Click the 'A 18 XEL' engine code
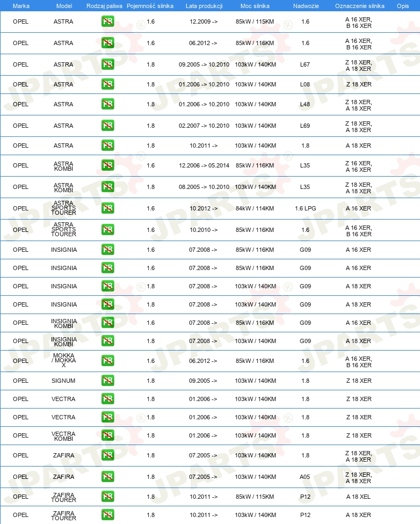Screen dimensions: 420x524 [358, 497]
